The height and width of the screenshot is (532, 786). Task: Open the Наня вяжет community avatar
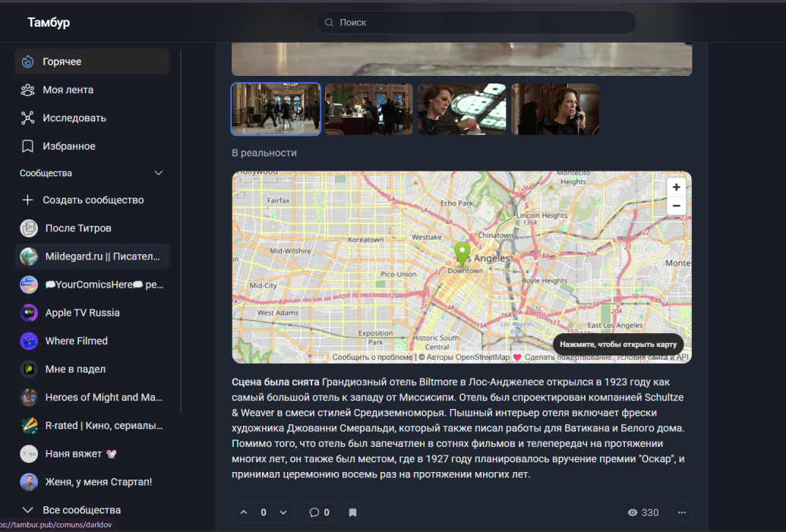(29, 454)
